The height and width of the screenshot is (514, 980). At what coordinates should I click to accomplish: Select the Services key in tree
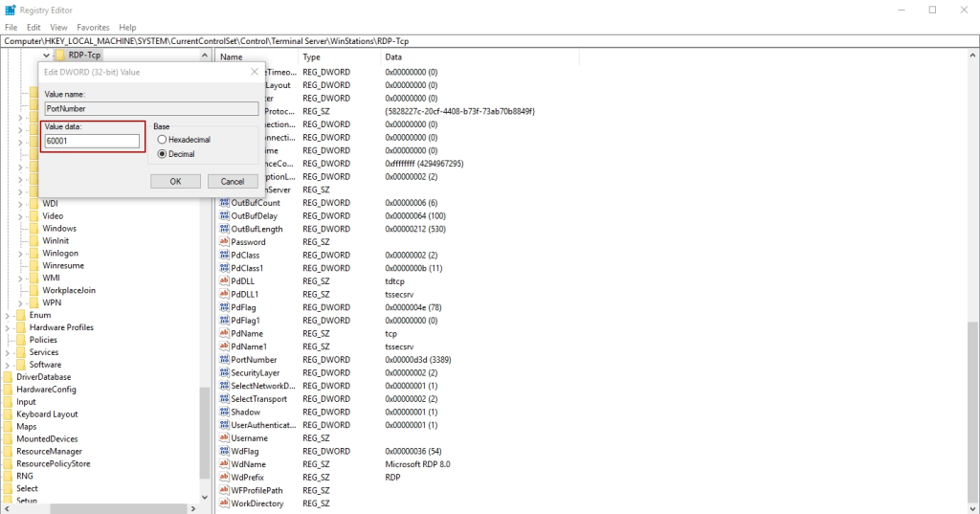click(44, 352)
